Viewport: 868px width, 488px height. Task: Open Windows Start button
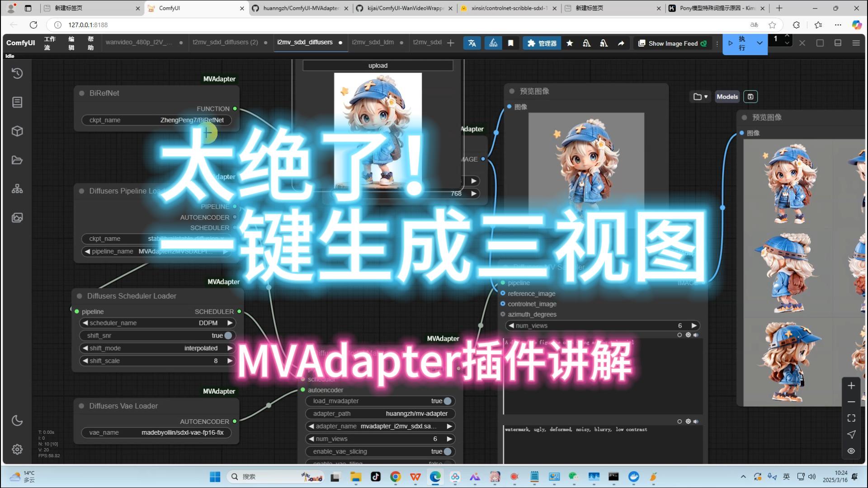pos(215,477)
